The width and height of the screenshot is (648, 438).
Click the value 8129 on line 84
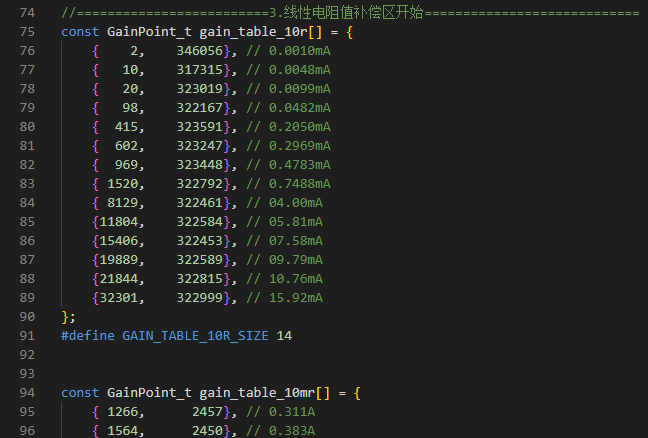point(123,203)
